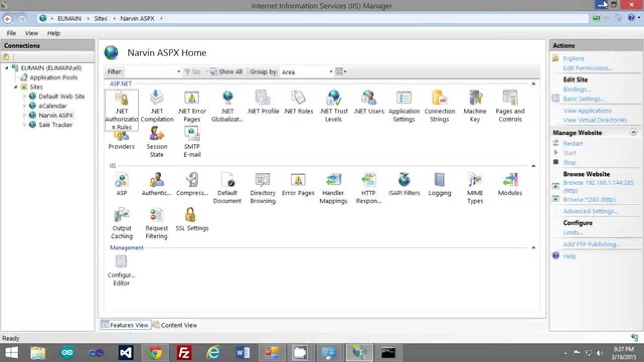Open Pages and Controls feature
Viewport: 644px width, 362px height.
tap(510, 107)
